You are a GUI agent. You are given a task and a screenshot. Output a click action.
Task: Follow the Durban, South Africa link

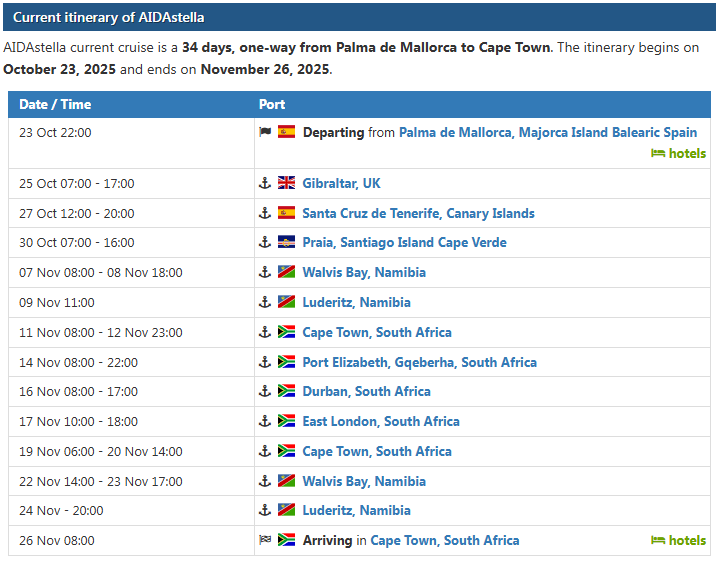(x=366, y=391)
